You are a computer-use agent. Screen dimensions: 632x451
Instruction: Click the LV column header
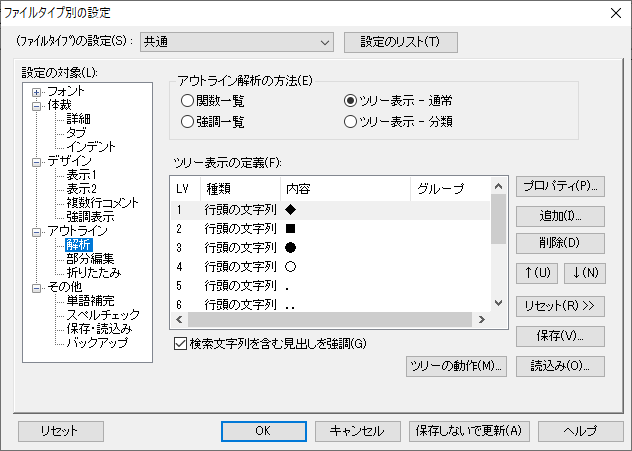tap(186, 189)
